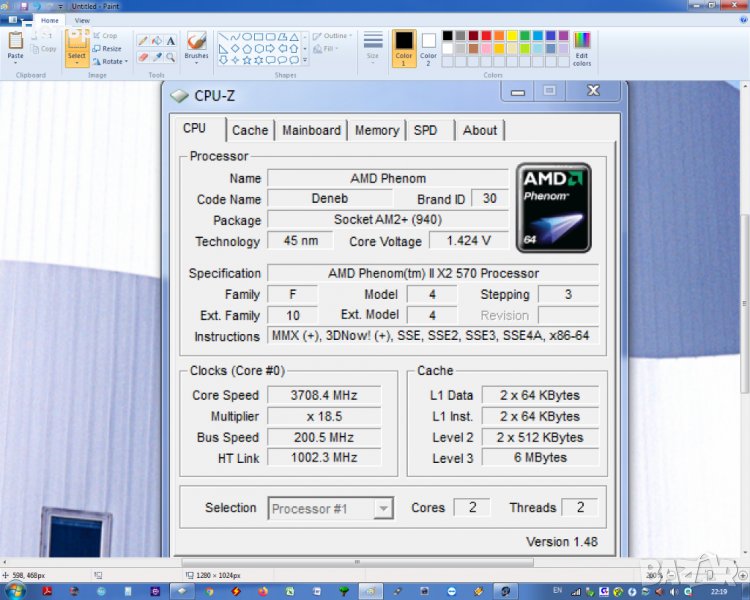Open the Home ribbon tab
The image size is (750, 600).
tap(49, 20)
